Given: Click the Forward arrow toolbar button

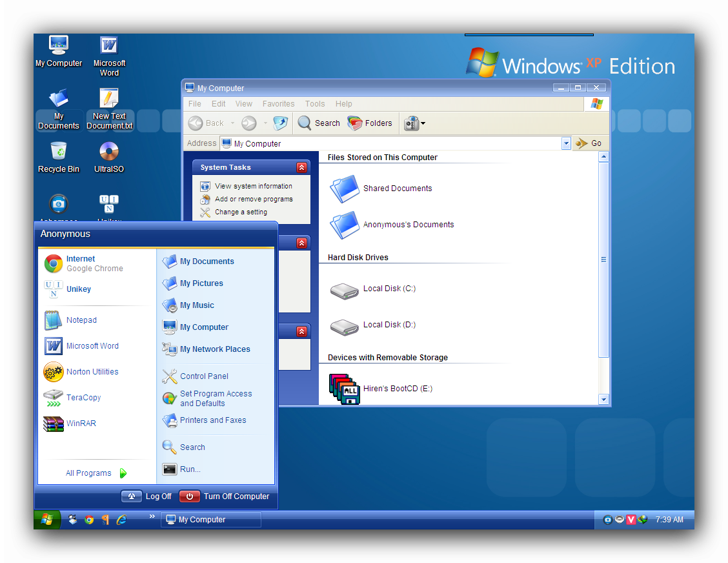Looking at the screenshot, I should (x=249, y=123).
